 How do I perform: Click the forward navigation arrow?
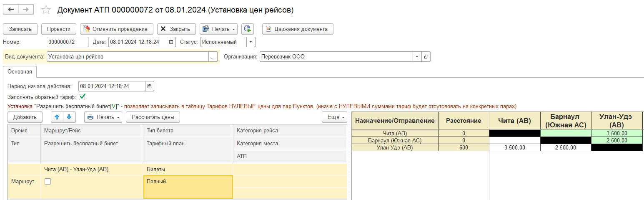click(26, 10)
